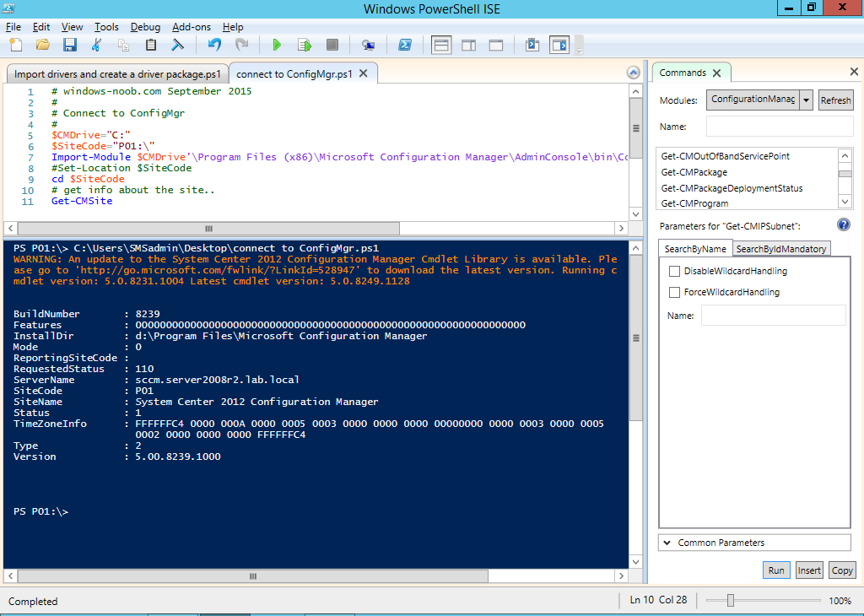The image size is (864, 616).
Task: Open the Edit menu
Action: coord(41,26)
